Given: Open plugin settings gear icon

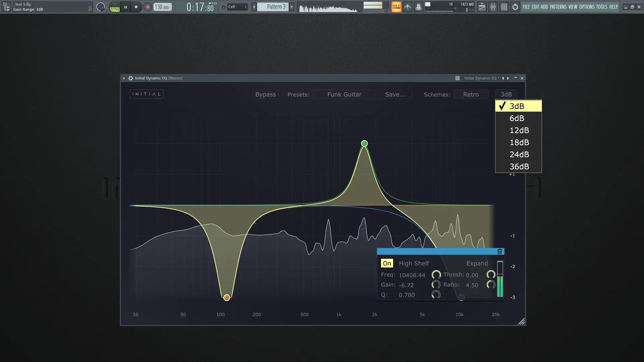Looking at the screenshot, I should coord(130,78).
